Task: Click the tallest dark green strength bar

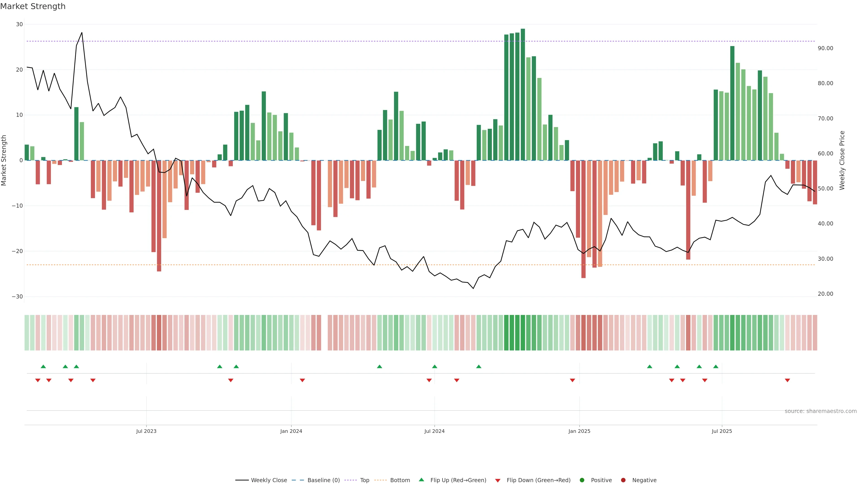Action: click(523, 94)
